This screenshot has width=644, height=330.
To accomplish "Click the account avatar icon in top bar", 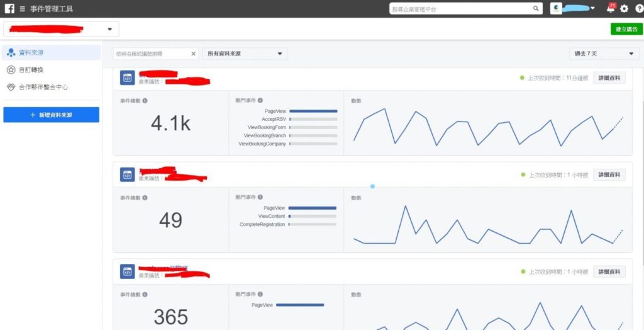I will click(x=556, y=8).
